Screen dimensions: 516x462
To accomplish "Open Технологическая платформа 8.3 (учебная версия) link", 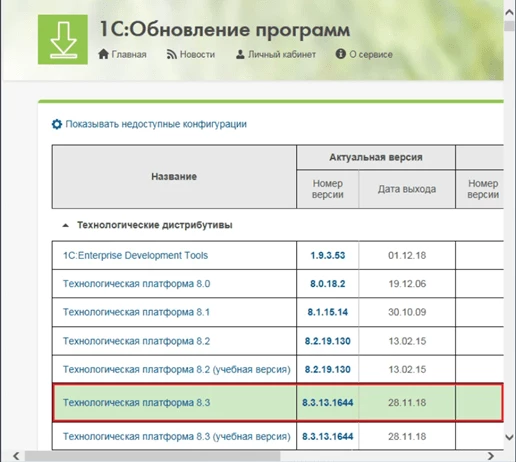I will 177,436.
